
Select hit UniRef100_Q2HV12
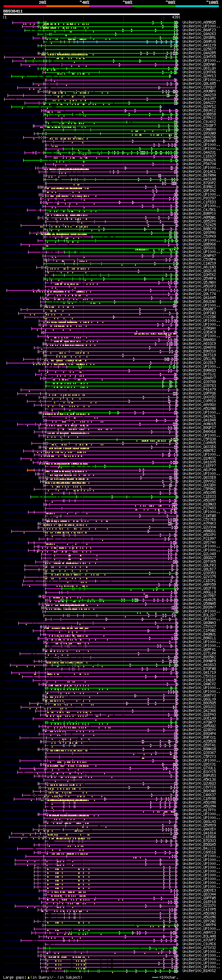tap(199, 106)
